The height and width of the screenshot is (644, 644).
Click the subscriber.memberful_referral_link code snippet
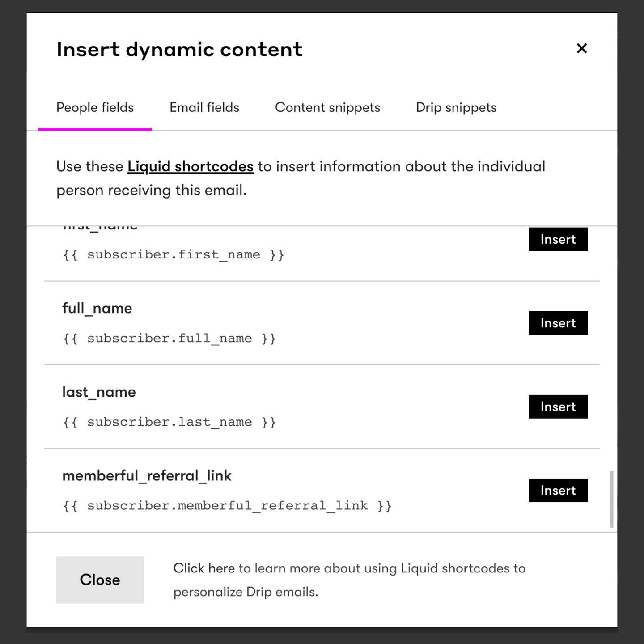coord(227,505)
